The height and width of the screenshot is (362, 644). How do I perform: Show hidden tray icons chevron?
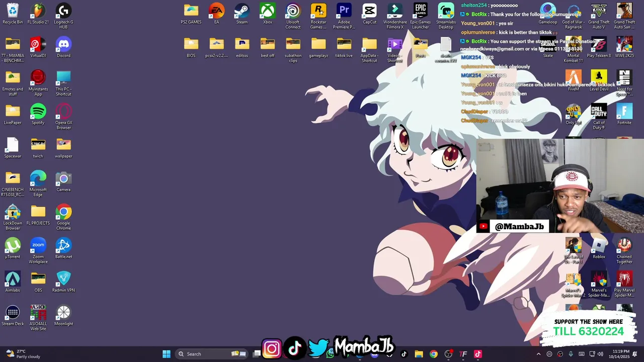[x=538, y=354]
